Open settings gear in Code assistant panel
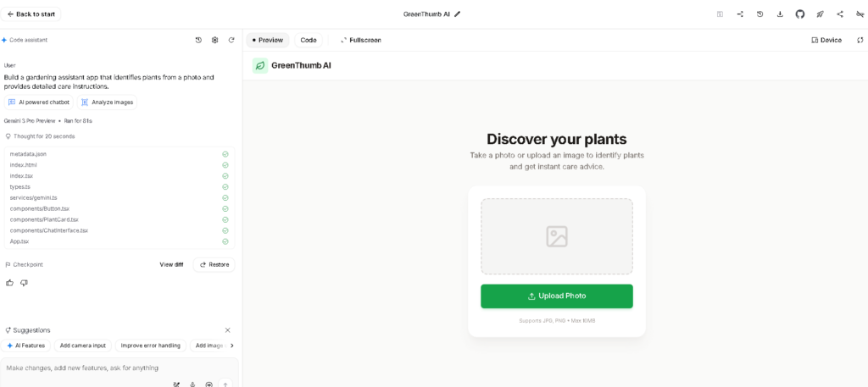 (214, 40)
